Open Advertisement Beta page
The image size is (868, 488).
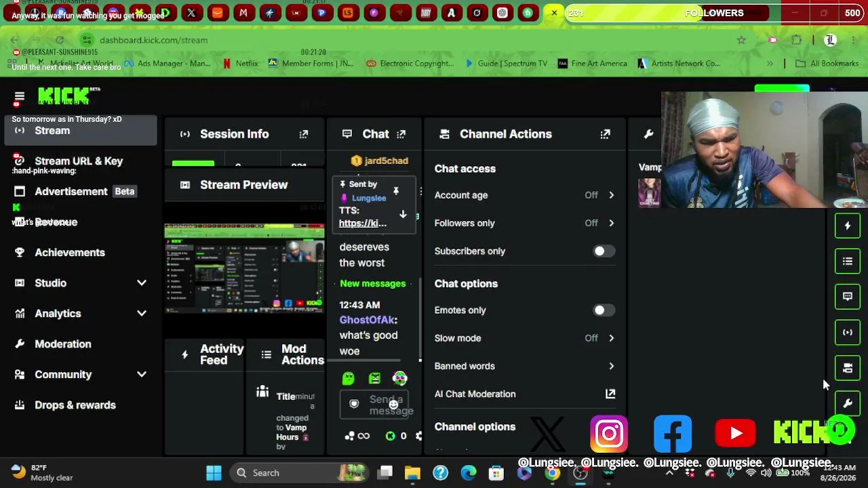[x=81, y=192]
